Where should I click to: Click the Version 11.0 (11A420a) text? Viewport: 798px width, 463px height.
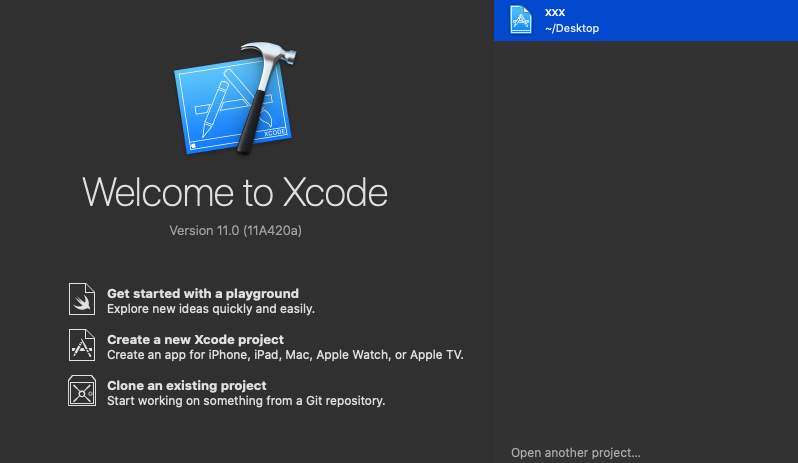235,230
